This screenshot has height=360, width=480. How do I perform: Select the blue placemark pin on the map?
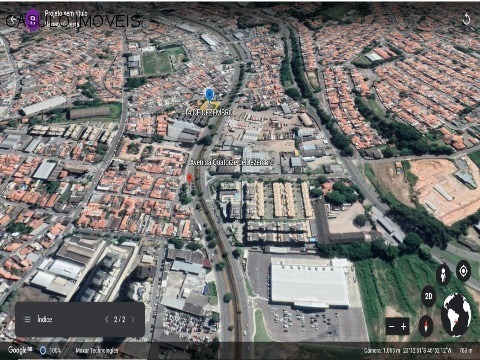pyautogui.click(x=209, y=95)
